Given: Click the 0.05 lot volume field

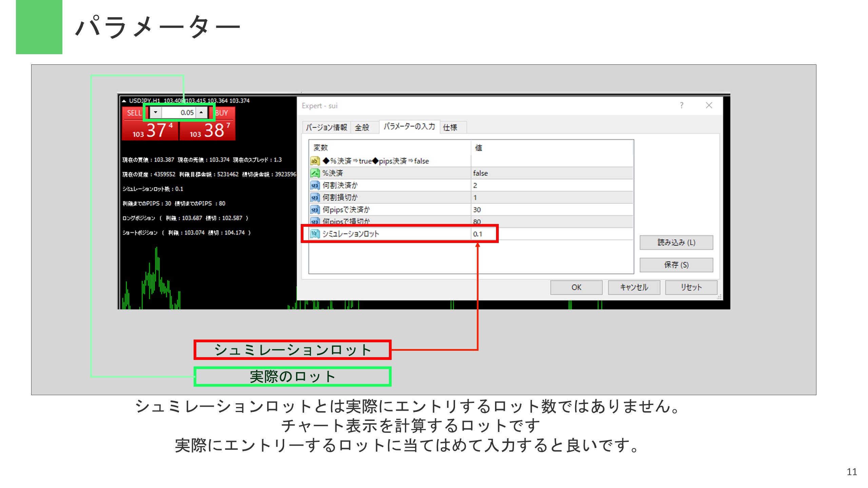Looking at the screenshot, I should 179,113.
